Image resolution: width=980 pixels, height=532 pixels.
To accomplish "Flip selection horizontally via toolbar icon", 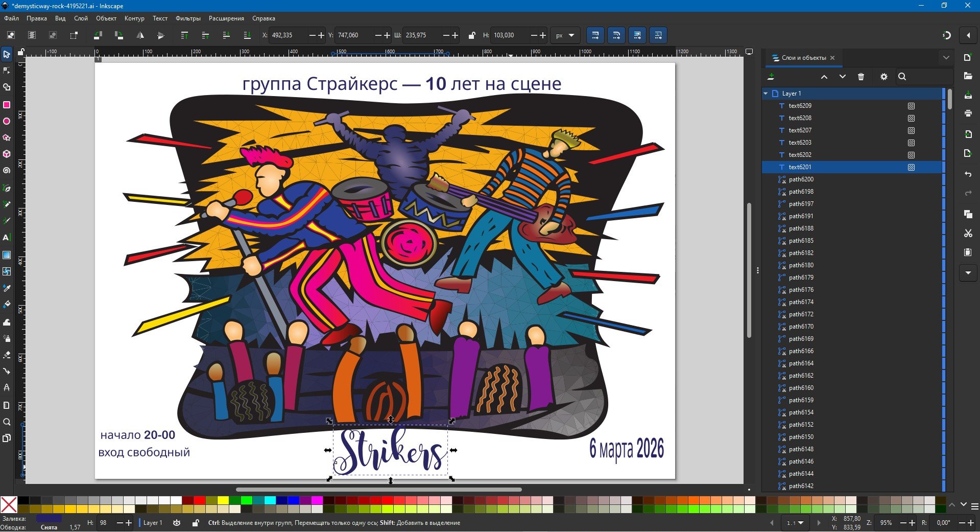I will [x=140, y=35].
